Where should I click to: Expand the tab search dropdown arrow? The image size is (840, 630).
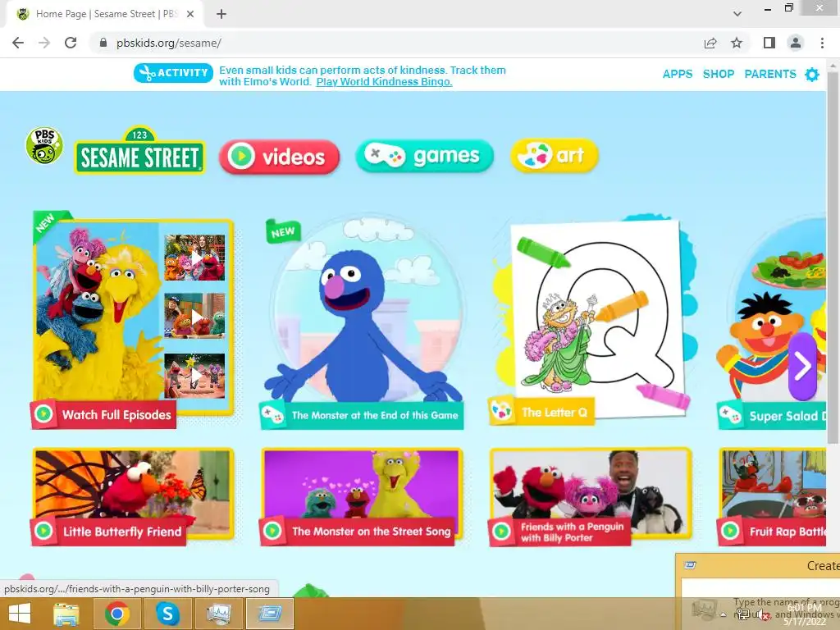coord(737,14)
